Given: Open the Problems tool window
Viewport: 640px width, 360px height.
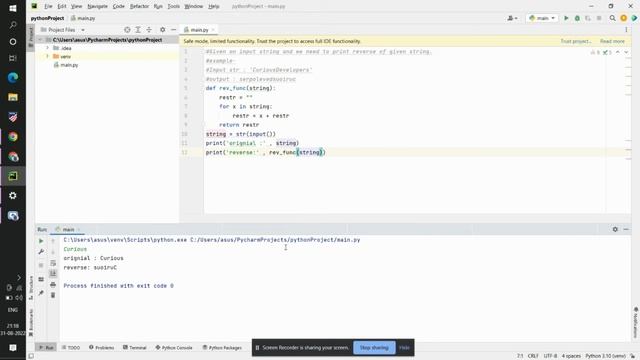Looking at the screenshot, I should (102, 348).
